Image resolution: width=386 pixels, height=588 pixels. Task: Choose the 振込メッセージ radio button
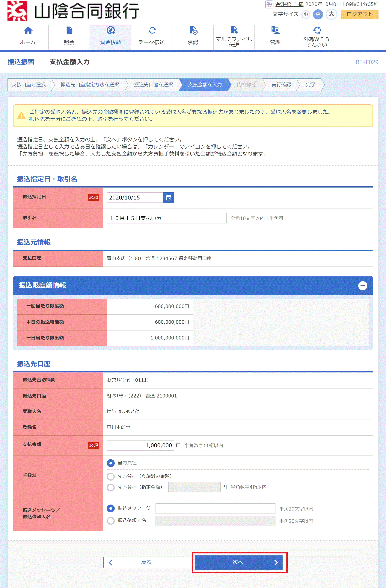point(111,508)
